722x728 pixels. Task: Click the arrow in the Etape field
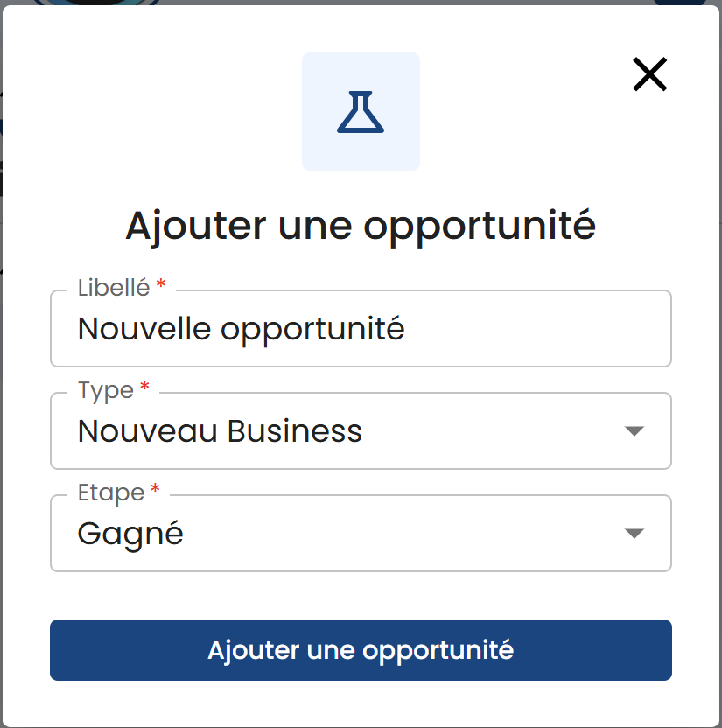coord(634,534)
